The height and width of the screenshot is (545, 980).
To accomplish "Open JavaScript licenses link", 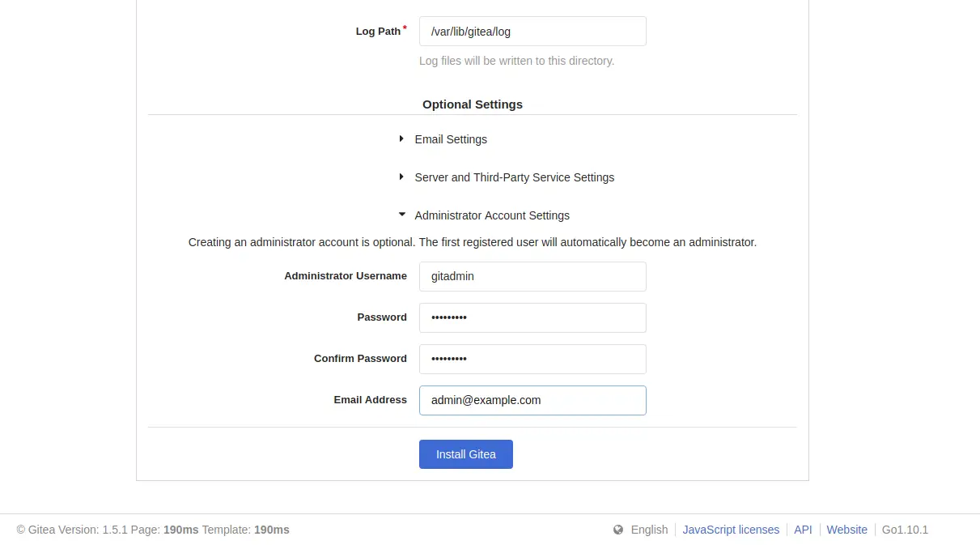I will (731, 530).
